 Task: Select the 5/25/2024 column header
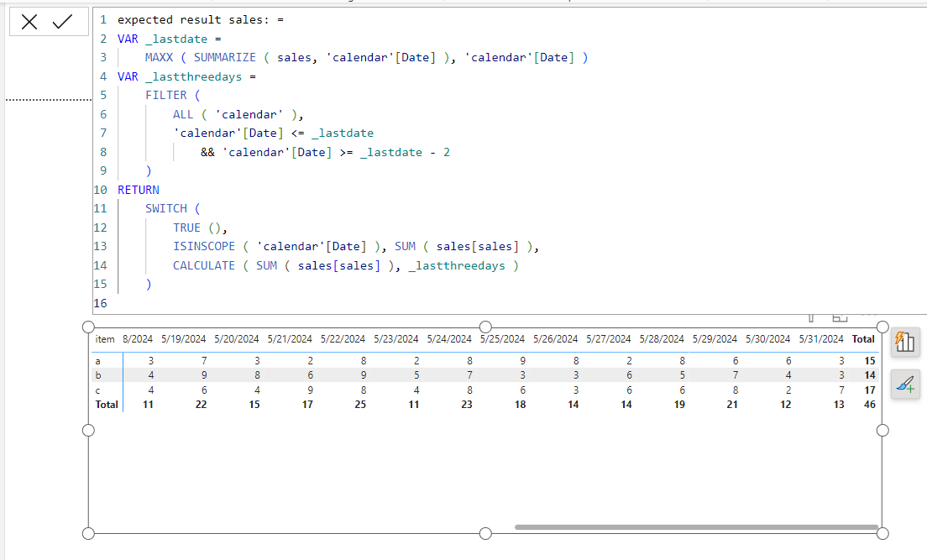502,339
